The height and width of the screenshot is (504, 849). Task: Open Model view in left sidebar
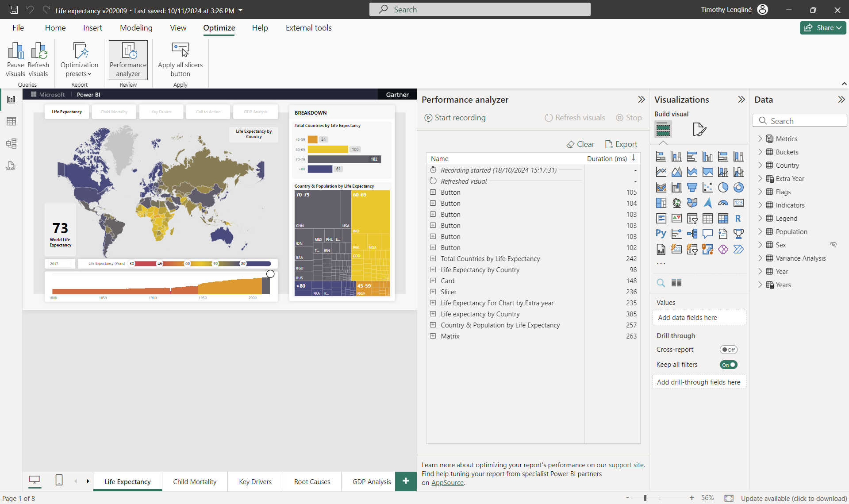point(11,143)
